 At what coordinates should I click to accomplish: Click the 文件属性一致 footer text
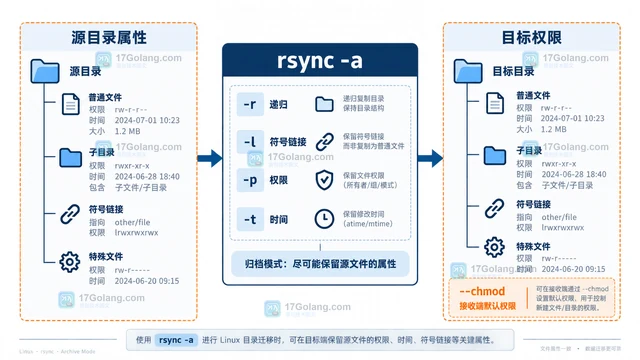click(x=556, y=349)
